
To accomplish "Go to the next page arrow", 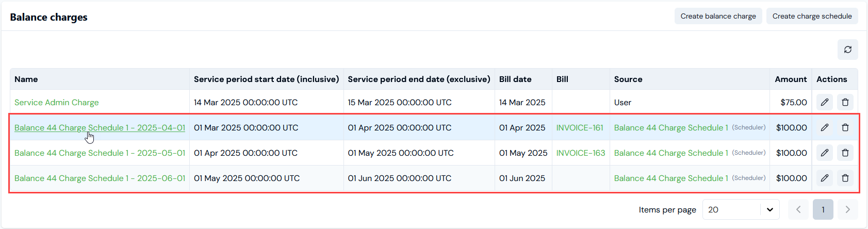I will (847, 209).
